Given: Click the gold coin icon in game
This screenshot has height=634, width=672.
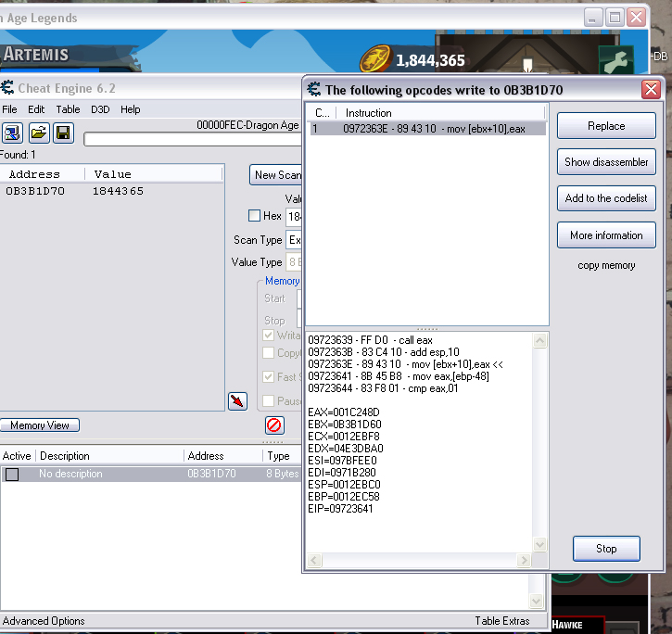Looking at the screenshot, I should [375, 58].
